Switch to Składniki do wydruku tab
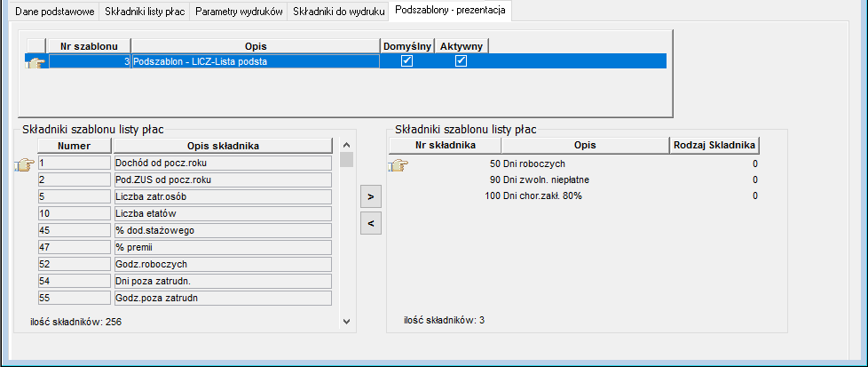Viewport: 868px width, 367px height. (338, 12)
